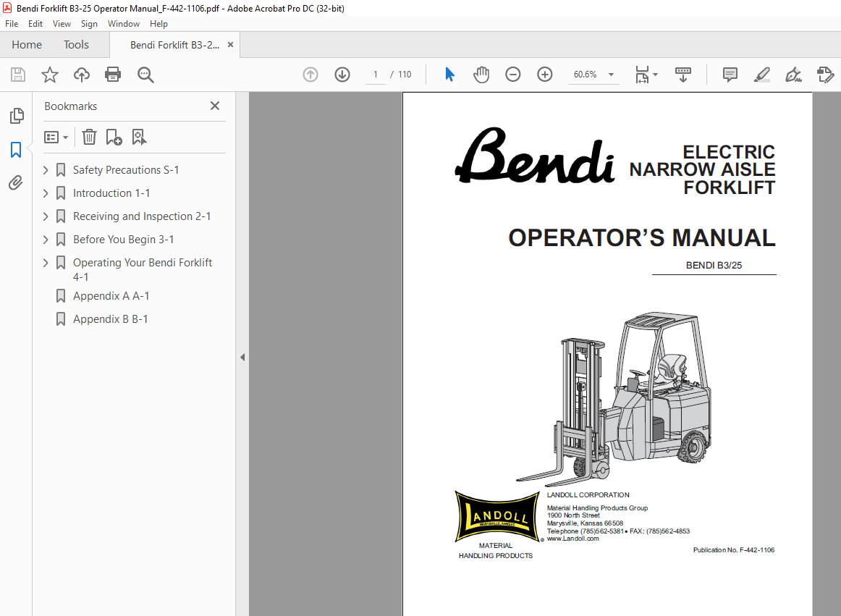Open fit options dropdown arrow
The image size is (841, 616).
click(x=656, y=75)
